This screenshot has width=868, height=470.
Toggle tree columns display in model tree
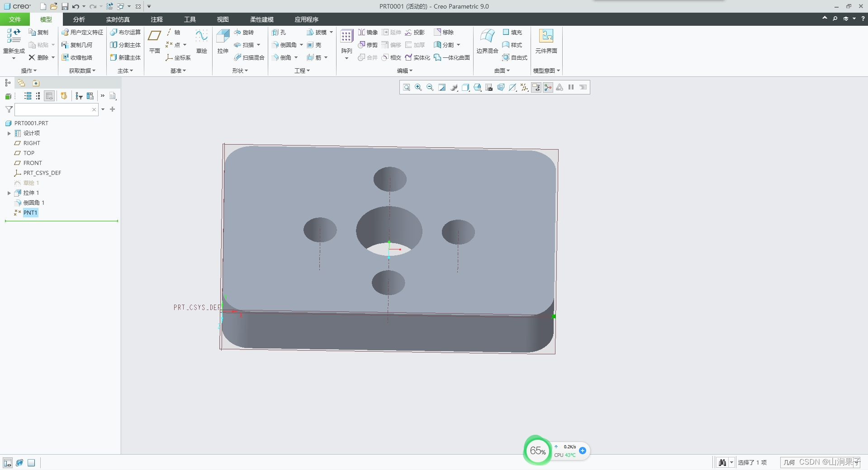pos(49,96)
